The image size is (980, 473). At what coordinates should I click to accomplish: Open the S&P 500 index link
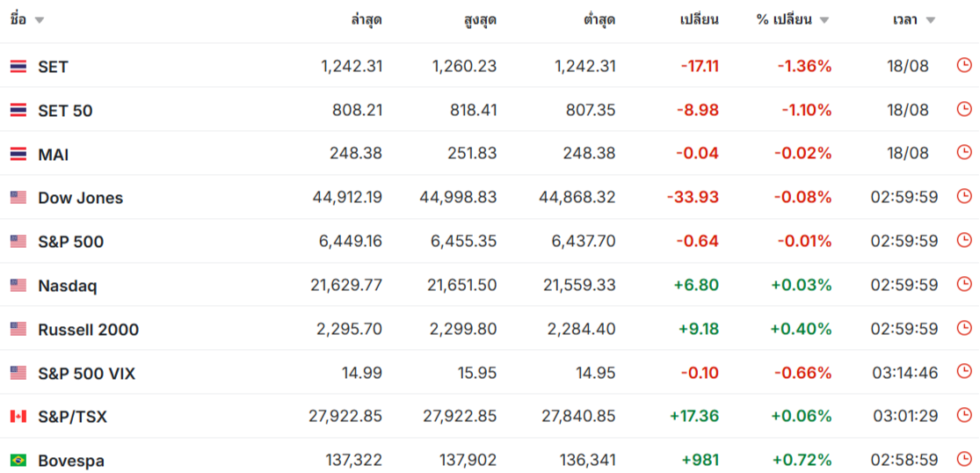pyautogui.click(x=70, y=242)
